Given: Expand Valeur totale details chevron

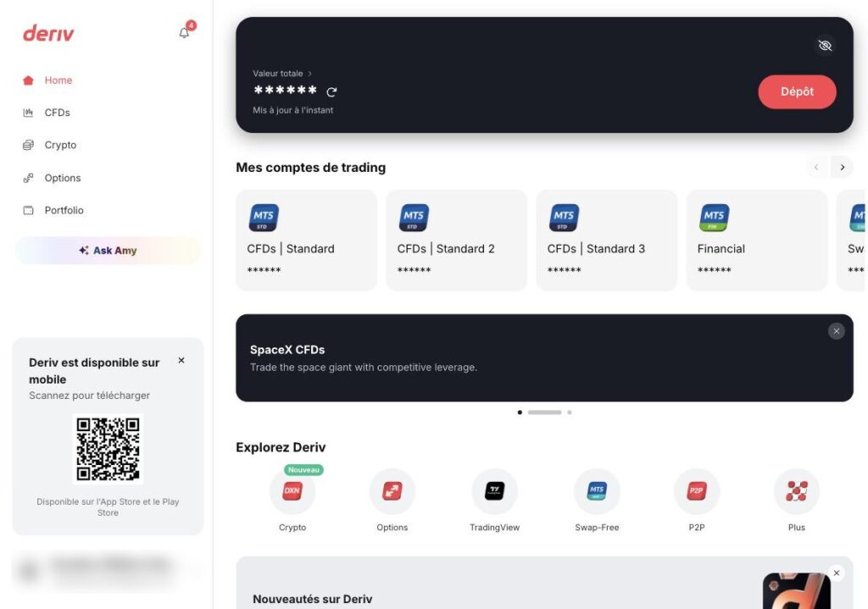Looking at the screenshot, I should coord(310,74).
